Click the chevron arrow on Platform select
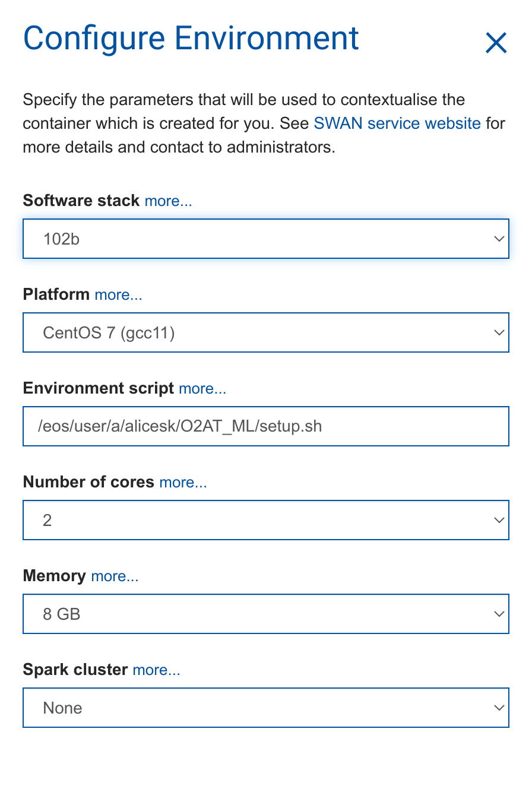532x786 pixels. tap(498, 333)
